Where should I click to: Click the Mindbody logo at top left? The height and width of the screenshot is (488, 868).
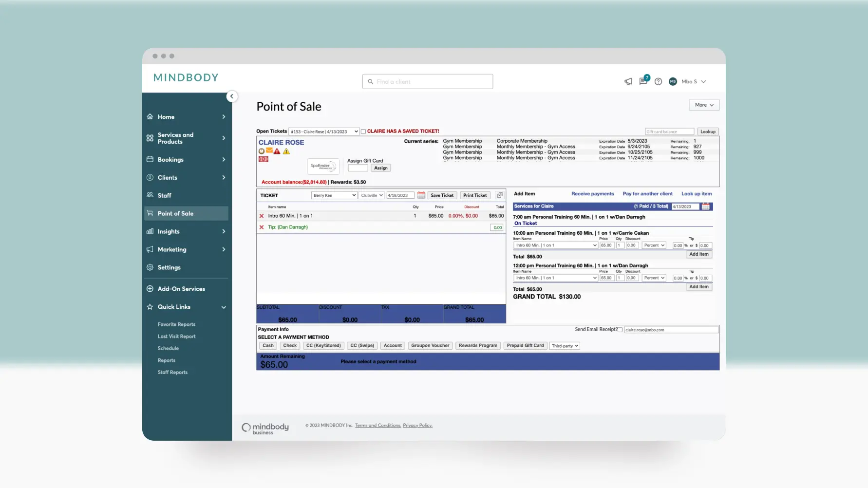point(186,77)
